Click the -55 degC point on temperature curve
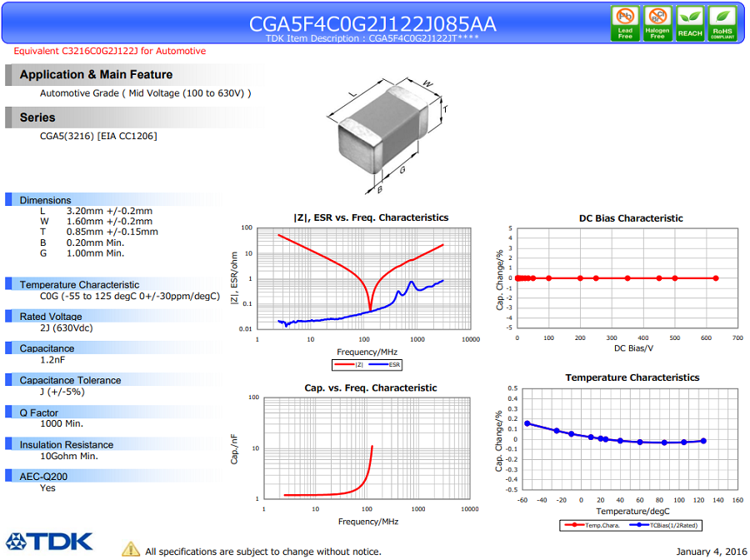The width and height of the screenshot is (750, 560). pyautogui.click(x=527, y=423)
